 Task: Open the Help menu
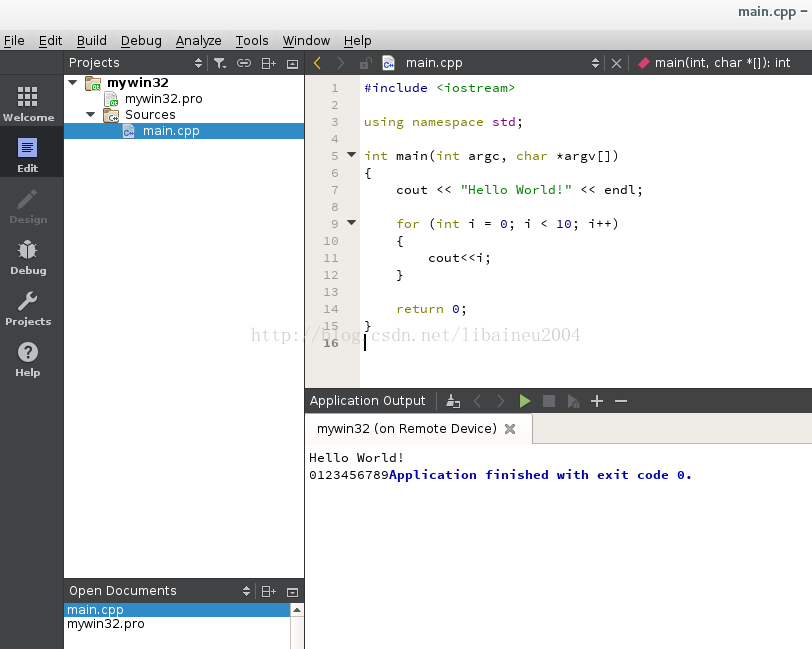click(x=357, y=40)
